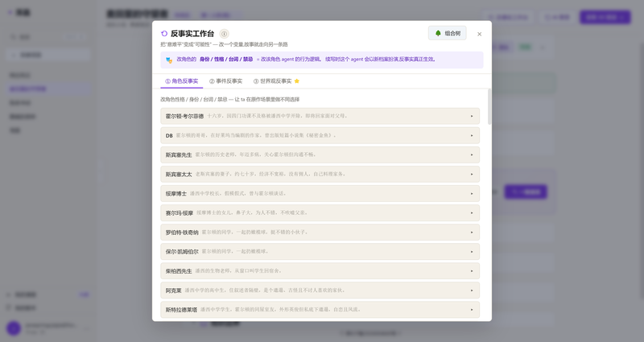Image resolution: width=644 pixels, height=342 pixels.
Task: Expand the 绥摩博士 character entry
Action: tap(320, 193)
